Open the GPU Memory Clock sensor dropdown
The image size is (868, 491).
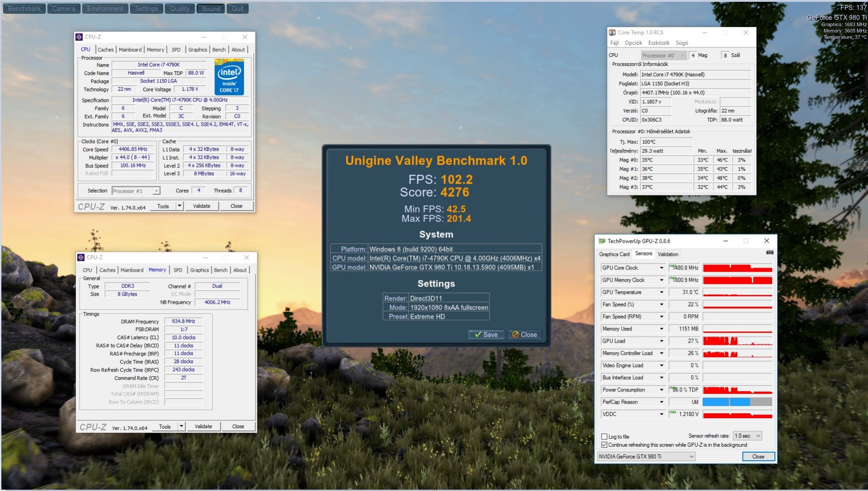coord(661,280)
